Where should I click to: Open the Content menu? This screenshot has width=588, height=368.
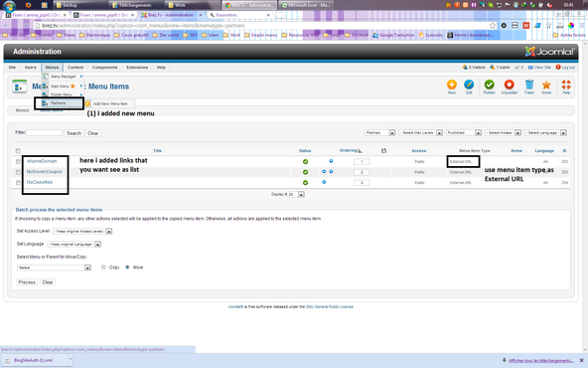(75, 68)
